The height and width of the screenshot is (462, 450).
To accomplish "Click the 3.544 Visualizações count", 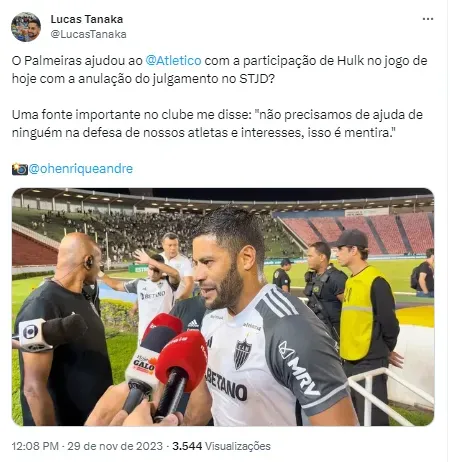I will pos(221,446).
